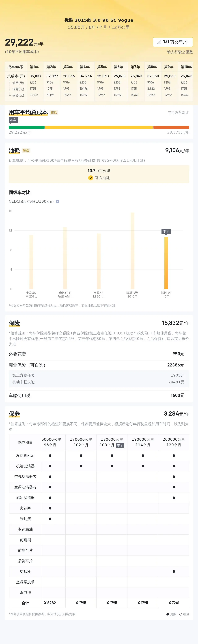The height and width of the screenshot is (644, 198).
Task: Click the 蓄电池 row label
Action: [x=25, y=593]
